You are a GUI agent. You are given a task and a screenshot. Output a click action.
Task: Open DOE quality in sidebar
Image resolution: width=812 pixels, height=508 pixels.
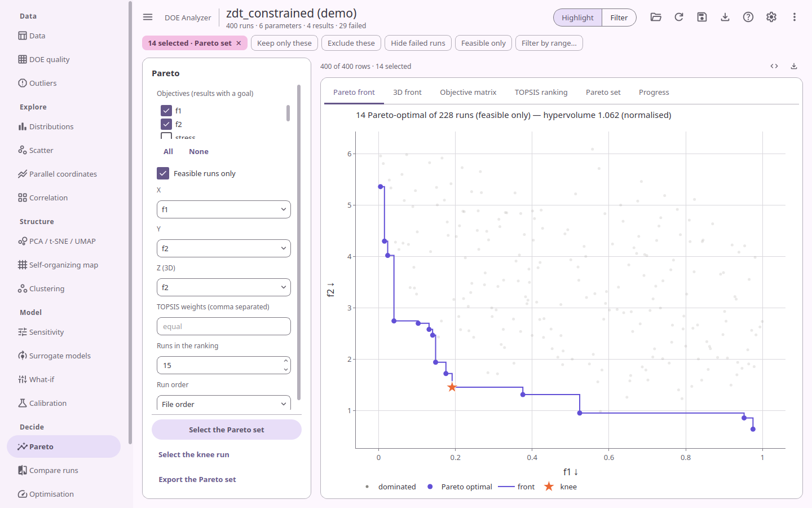64,59
